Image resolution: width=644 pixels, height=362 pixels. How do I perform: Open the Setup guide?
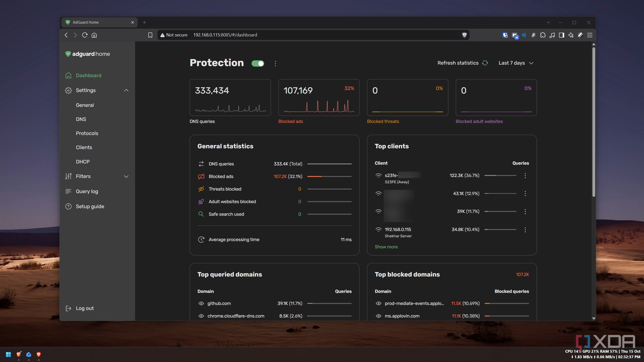[x=90, y=206]
